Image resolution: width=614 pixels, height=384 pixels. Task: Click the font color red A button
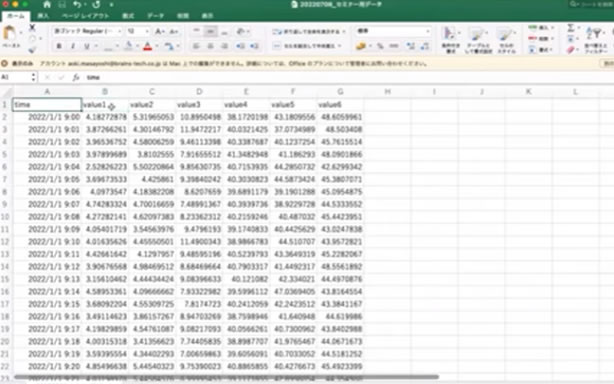[x=148, y=47]
